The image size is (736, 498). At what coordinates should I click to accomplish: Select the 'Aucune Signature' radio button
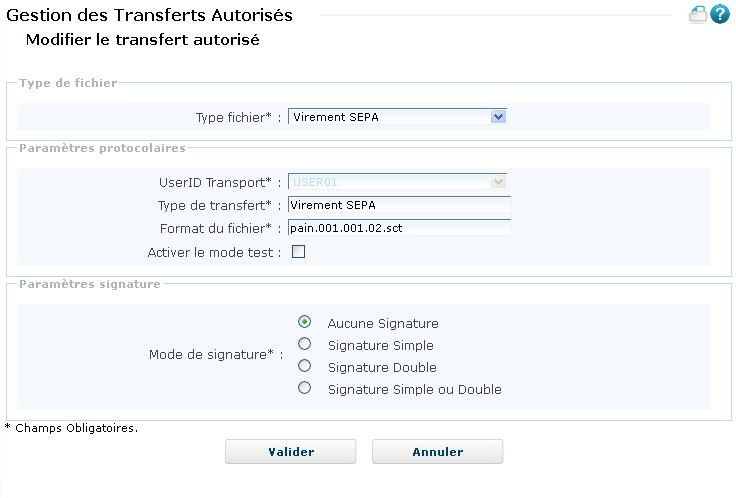coord(305,322)
